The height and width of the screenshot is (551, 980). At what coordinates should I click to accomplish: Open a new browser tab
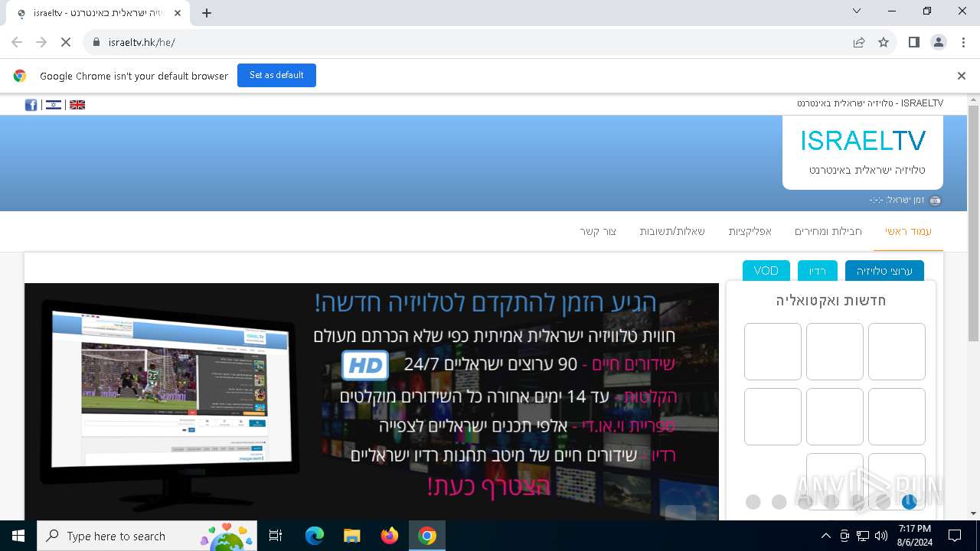(207, 13)
